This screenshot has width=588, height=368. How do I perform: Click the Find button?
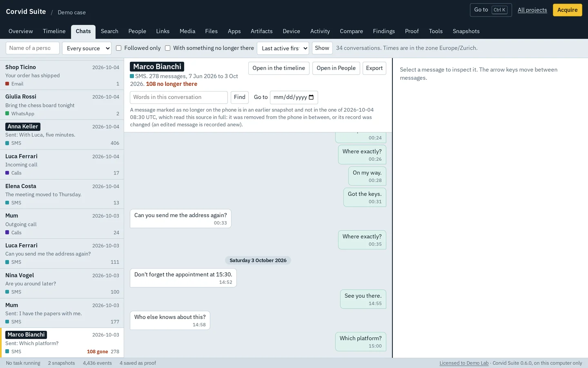click(240, 97)
